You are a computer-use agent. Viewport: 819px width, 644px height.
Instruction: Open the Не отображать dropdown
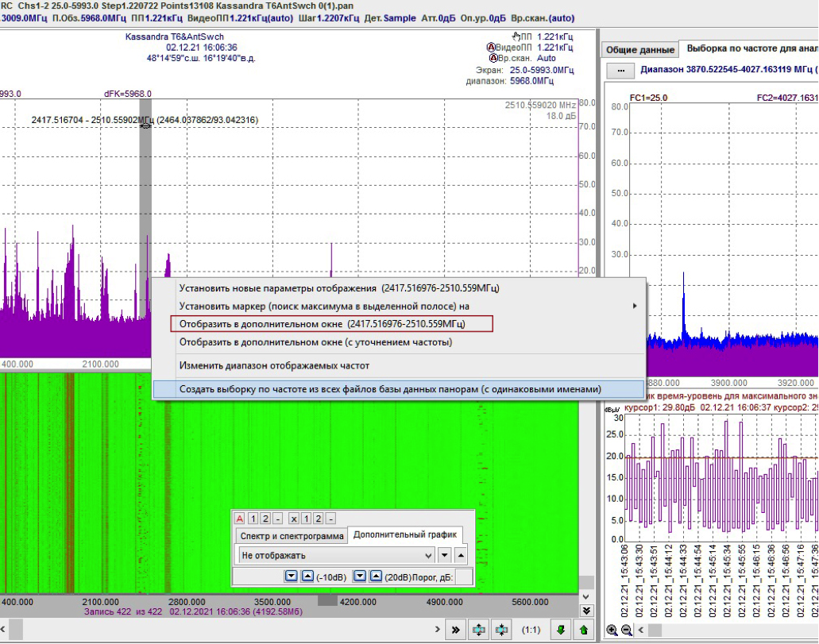[336, 555]
